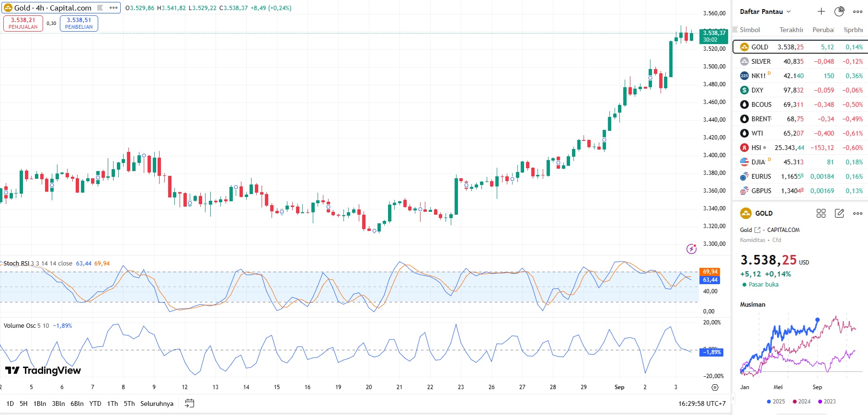Select the 1Bln time range
868x415 pixels.
(x=40, y=403)
